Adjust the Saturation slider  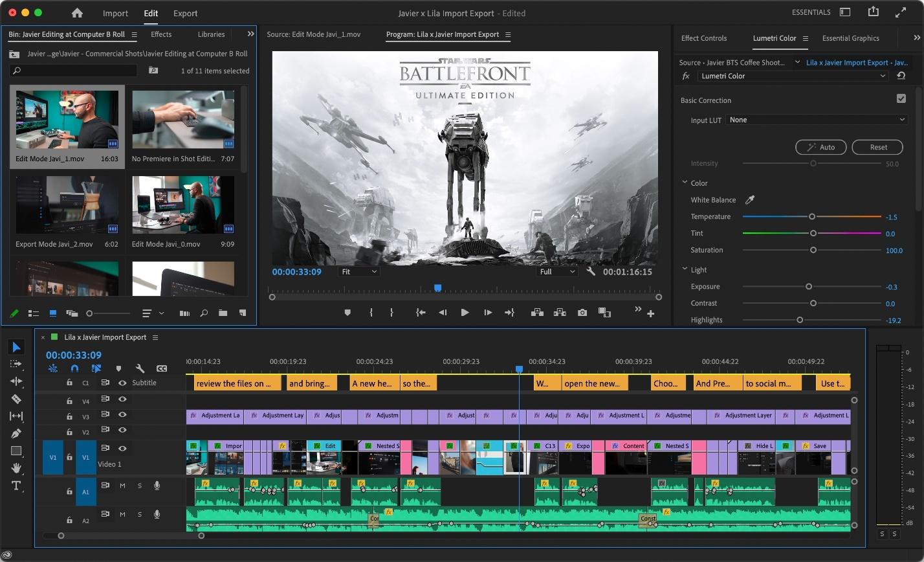(813, 250)
